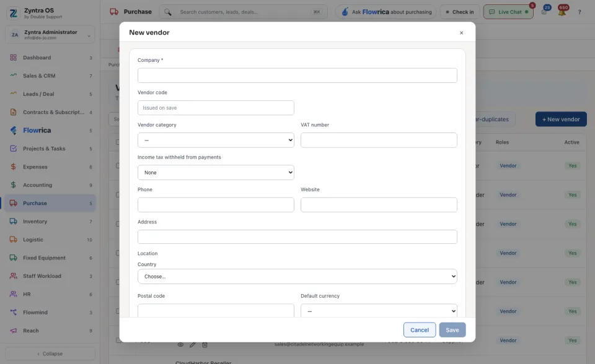Click the Logistic truck icon

(13, 239)
